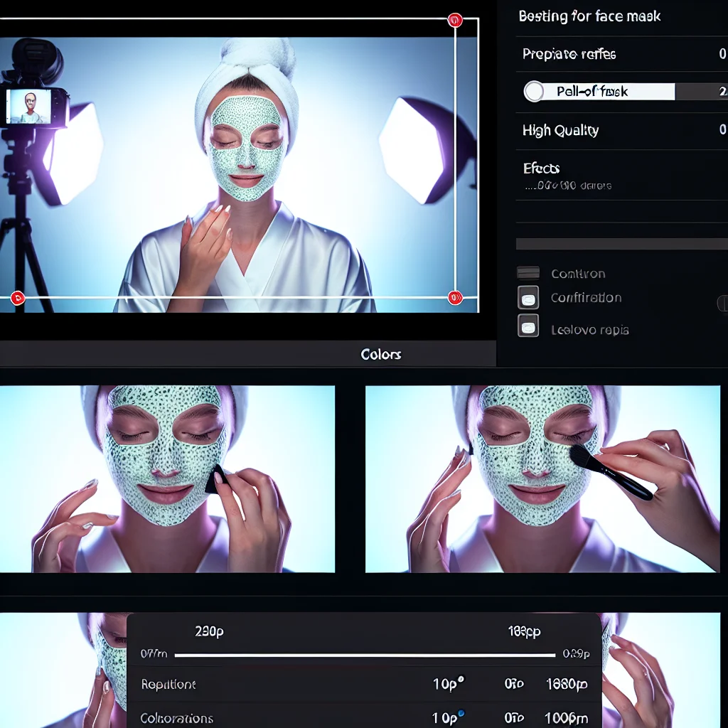Select the 290p option in the bottom panel
The width and height of the screenshot is (728, 728).
[x=209, y=631]
